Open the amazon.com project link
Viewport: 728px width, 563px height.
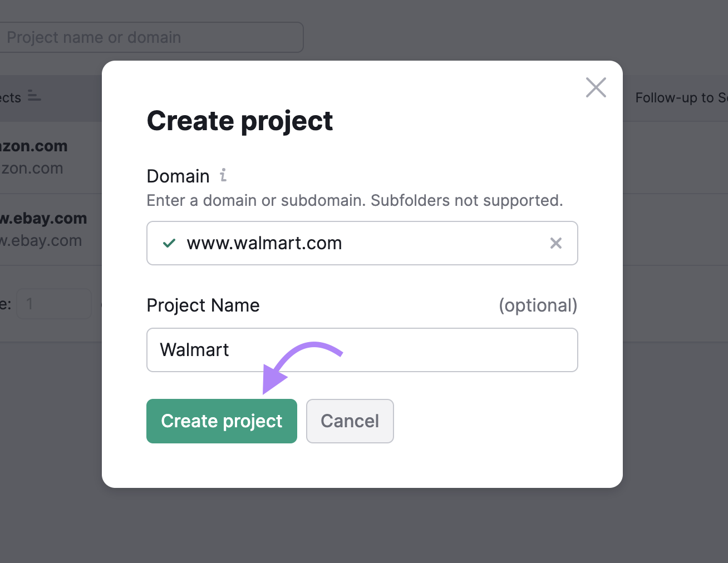(x=33, y=146)
